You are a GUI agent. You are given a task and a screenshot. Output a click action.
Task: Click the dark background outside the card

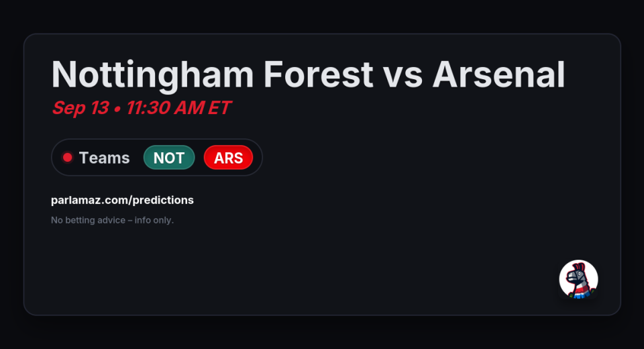click(x=322, y=16)
